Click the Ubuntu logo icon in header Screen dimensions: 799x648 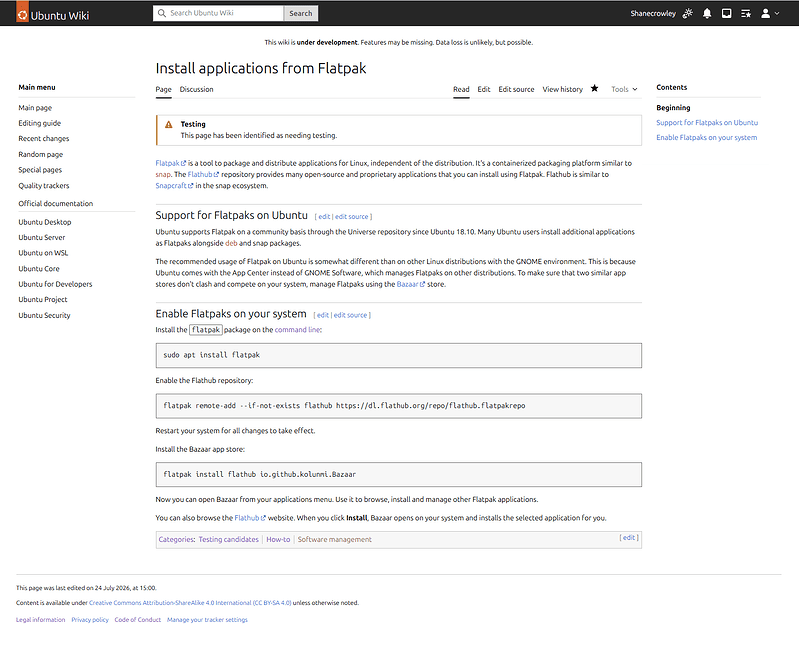[x=22, y=14]
